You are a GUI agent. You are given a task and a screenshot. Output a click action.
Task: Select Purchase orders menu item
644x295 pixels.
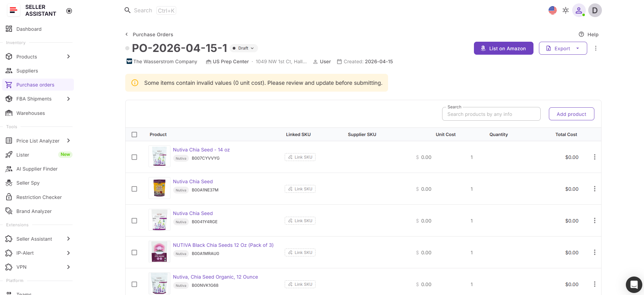[x=38, y=85]
